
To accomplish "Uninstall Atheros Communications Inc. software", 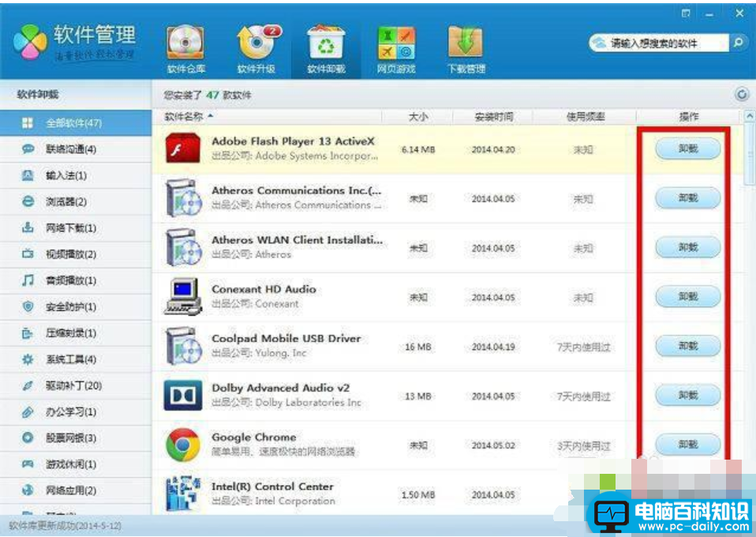I will [688, 197].
